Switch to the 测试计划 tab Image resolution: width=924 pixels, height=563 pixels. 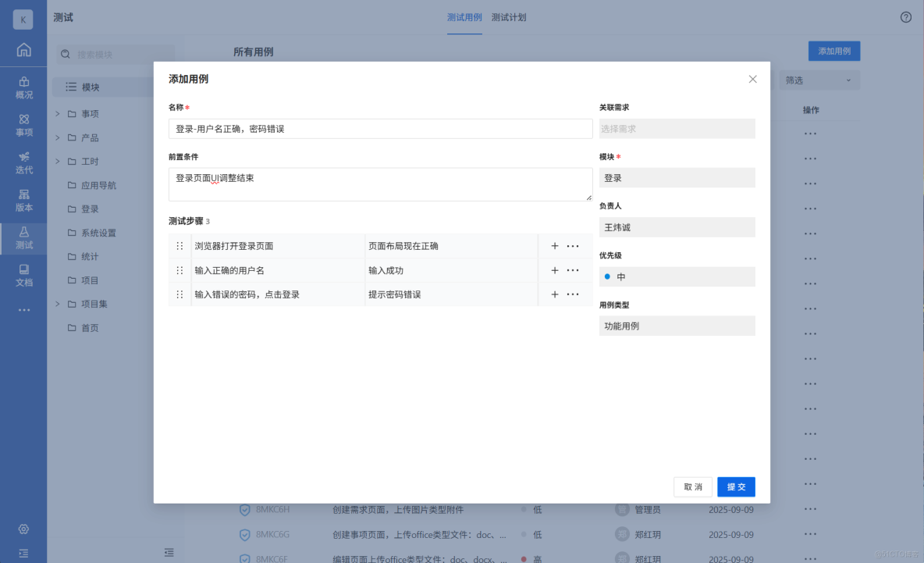click(510, 17)
